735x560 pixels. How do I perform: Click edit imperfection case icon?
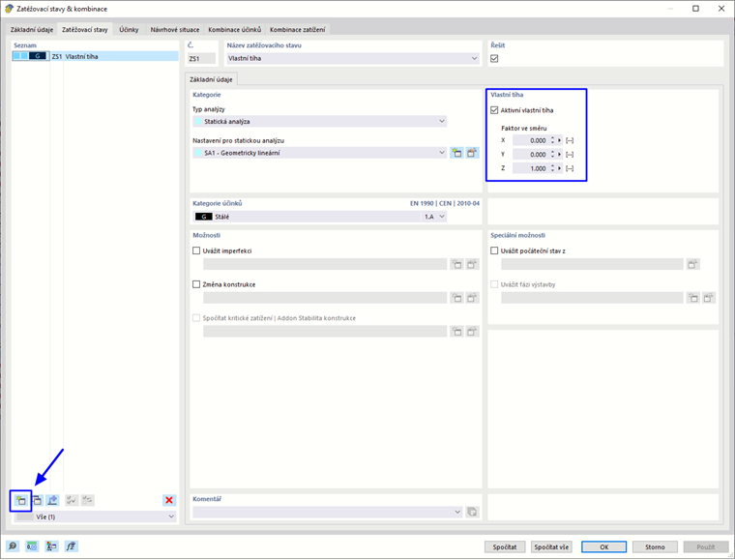click(x=473, y=264)
